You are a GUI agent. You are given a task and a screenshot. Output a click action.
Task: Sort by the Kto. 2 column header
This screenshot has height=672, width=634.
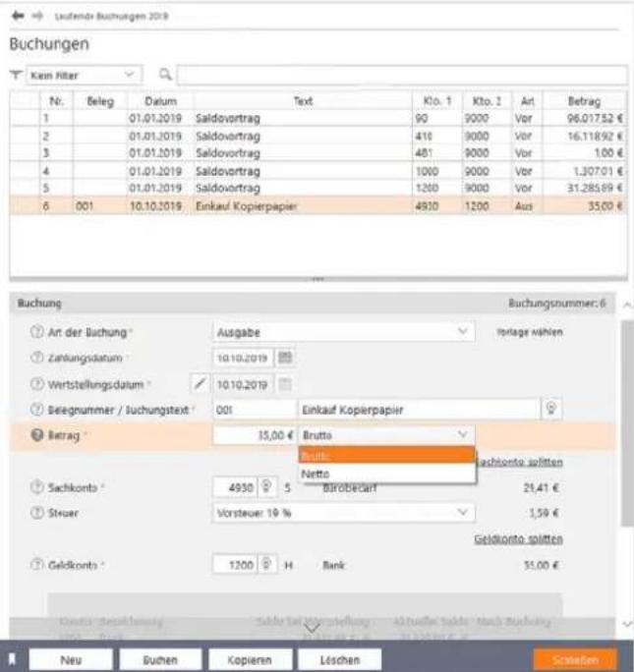pos(487,101)
